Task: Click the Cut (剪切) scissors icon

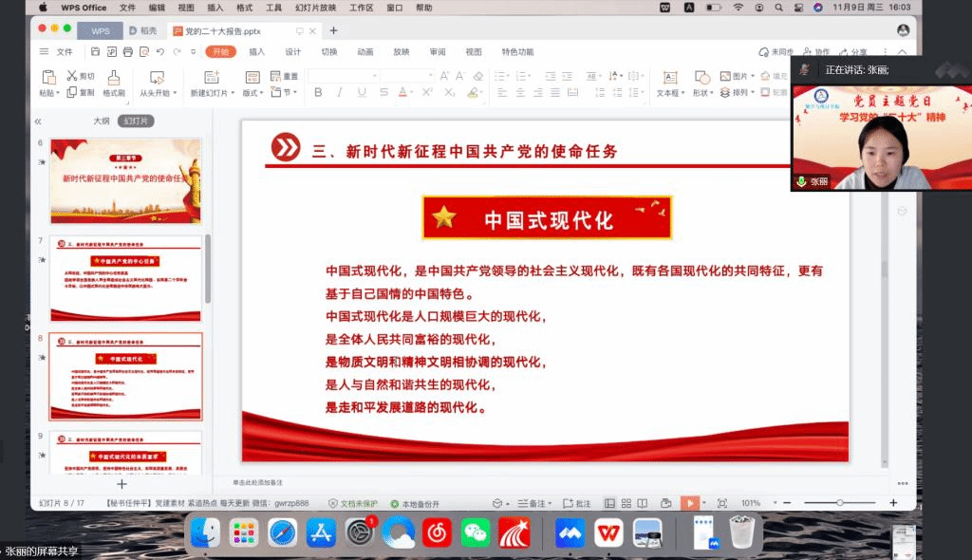Action: tap(71, 76)
